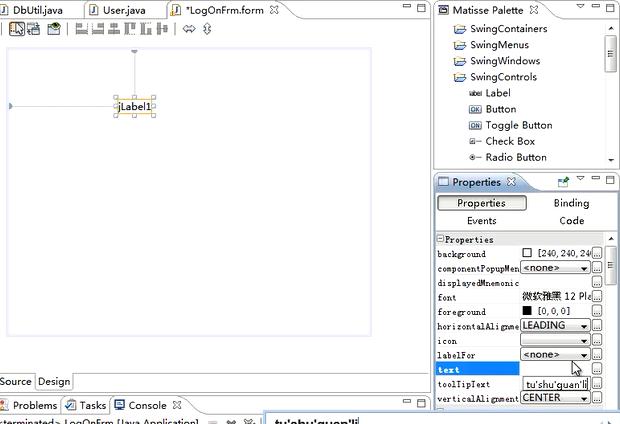Click the foreground black color swatch
620x424 pixels.
[527, 311]
